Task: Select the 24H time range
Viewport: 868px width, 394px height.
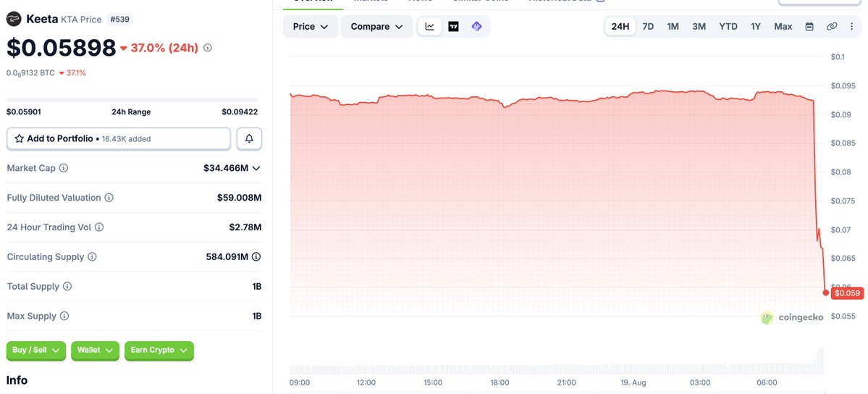Action: (620, 27)
